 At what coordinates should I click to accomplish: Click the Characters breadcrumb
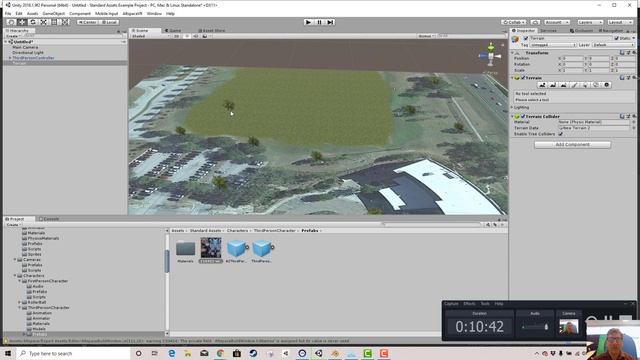tap(237, 231)
